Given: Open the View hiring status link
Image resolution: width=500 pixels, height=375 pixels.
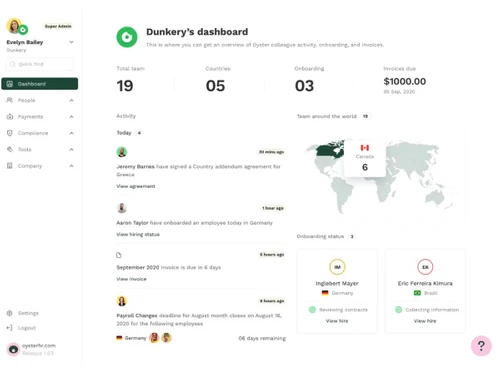Looking at the screenshot, I should [138, 234].
